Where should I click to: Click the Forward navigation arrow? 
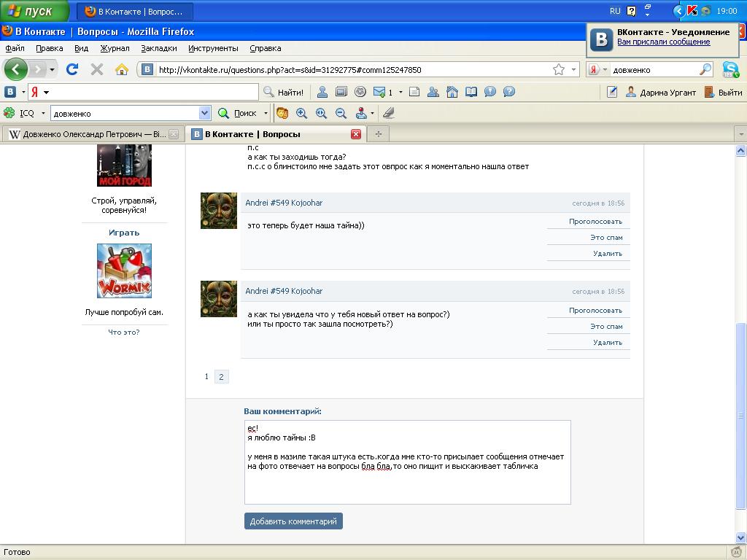point(37,69)
